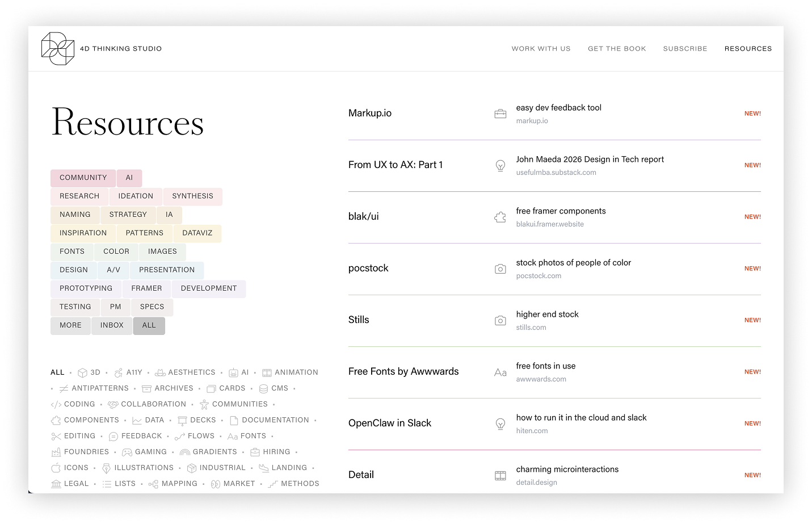The width and height of the screenshot is (812, 524).
Task: Choose the PRESENTATION category tag
Action: [x=167, y=270]
